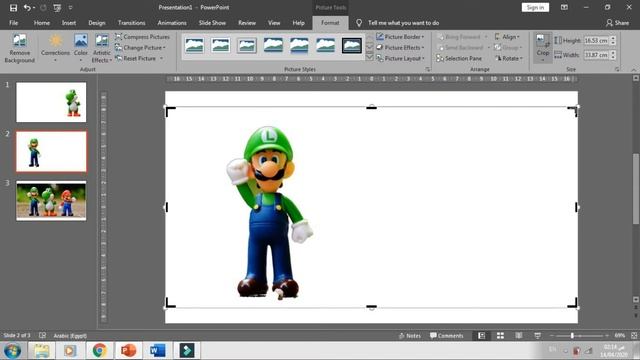The height and width of the screenshot is (360, 640).
Task: Open Artistic Effects gallery
Action: coord(102,49)
